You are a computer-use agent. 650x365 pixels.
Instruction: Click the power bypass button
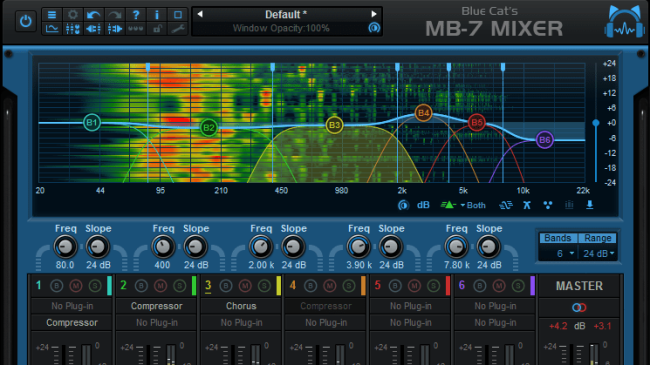pyautogui.click(x=26, y=21)
